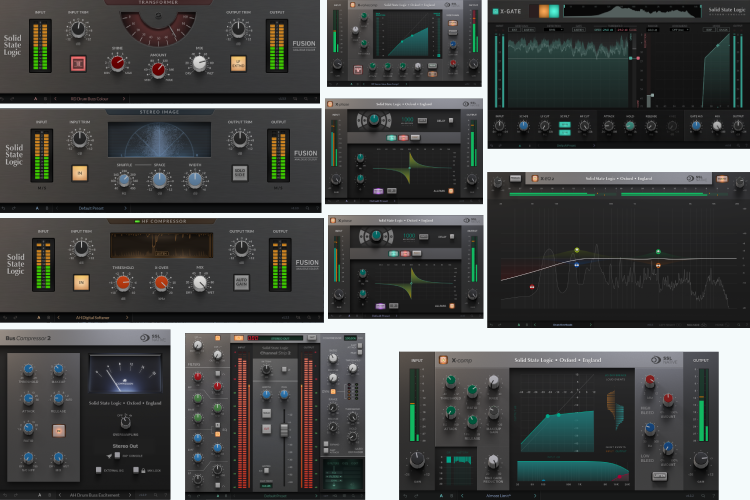
Task: Click the orange power icon next to X-EQ 2
Action: click(x=535, y=178)
